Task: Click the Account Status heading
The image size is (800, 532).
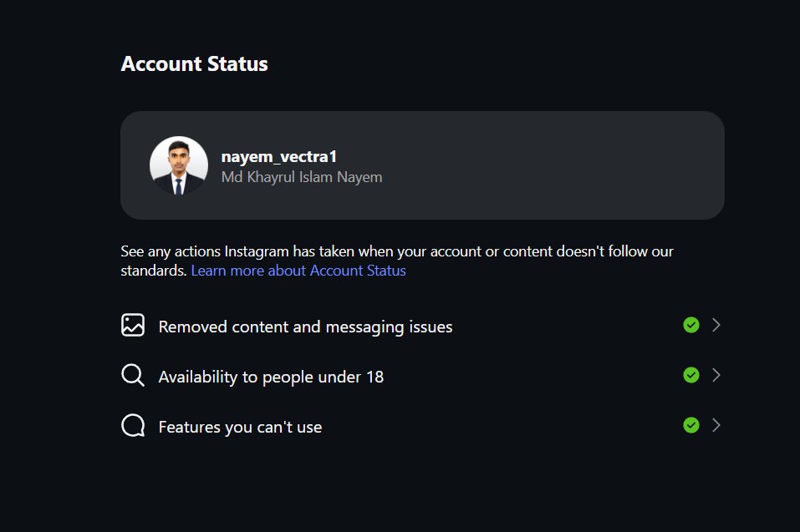Action: [195, 63]
